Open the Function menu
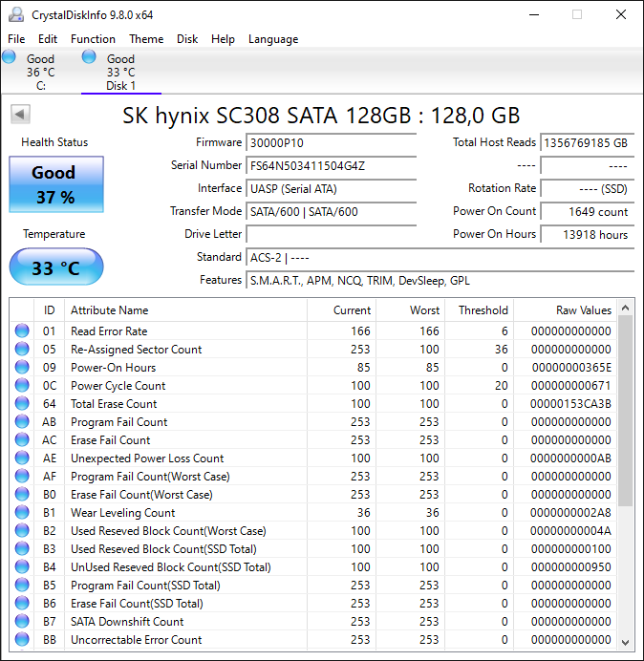The height and width of the screenshot is (661, 644). (x=93, y=39)
